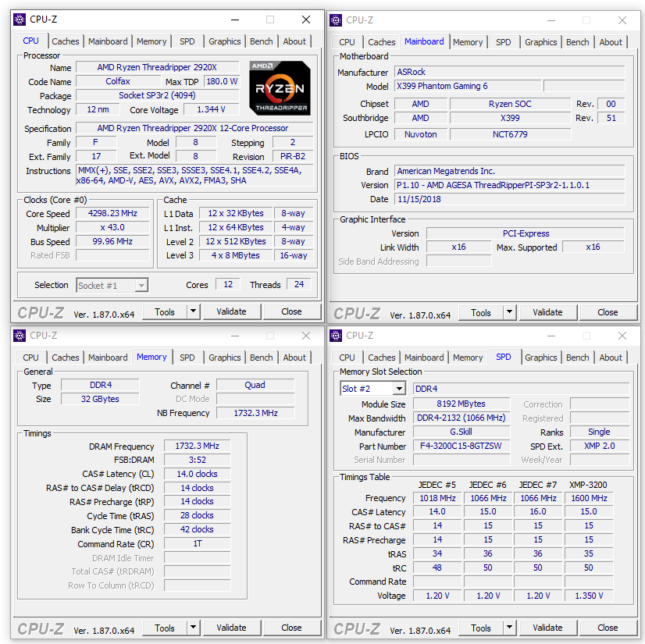645x644 pixels.
Task: Click the FSB:DRAM value "3:52"
Action: (197, 460)
